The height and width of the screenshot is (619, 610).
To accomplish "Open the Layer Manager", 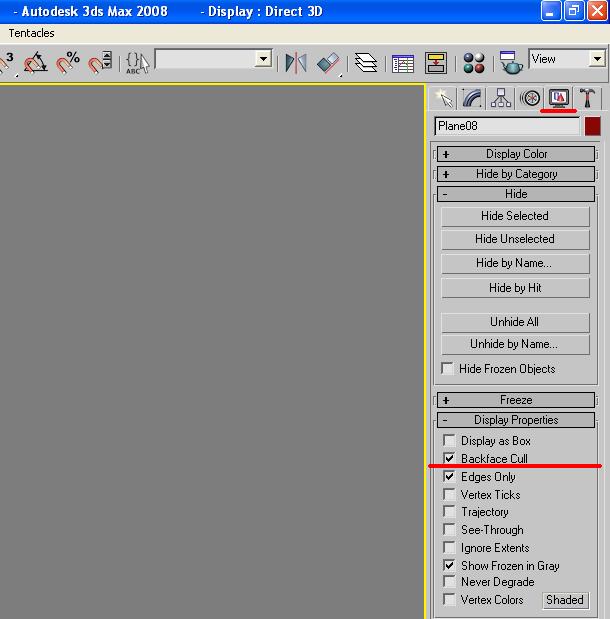I will tap(366, 63).
